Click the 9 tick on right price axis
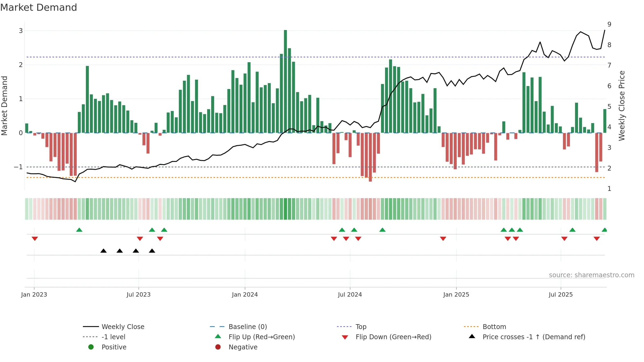This screenshot has width=644, height=362. 609,24
